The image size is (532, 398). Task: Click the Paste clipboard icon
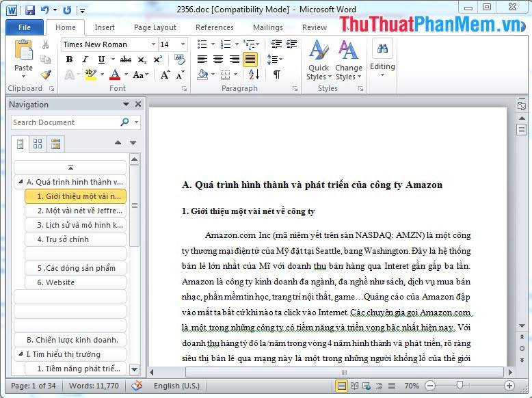coord(23,50)
